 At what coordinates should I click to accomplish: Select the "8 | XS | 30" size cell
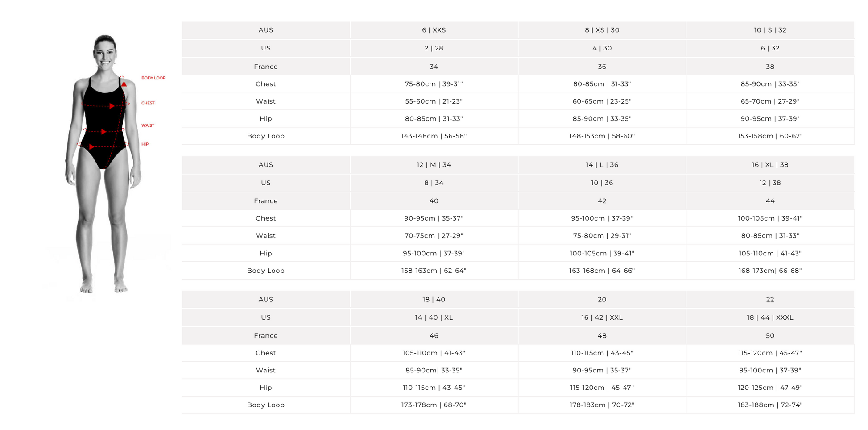point(602,30)
